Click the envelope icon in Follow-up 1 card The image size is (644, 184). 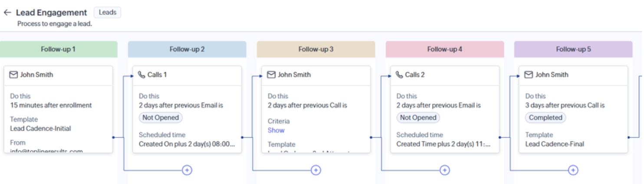click(x=13, y=75)
